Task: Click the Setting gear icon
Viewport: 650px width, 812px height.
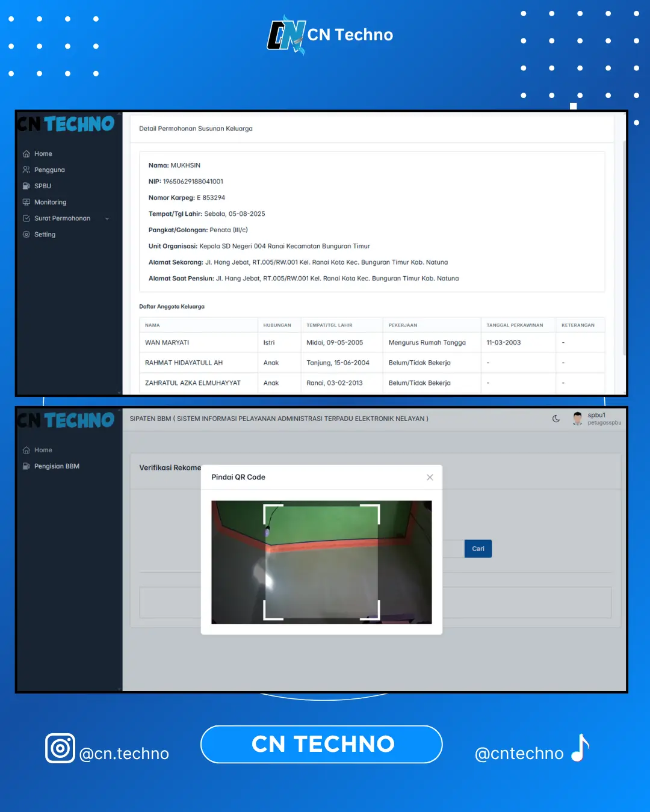Action: click(x=26, y=235)
